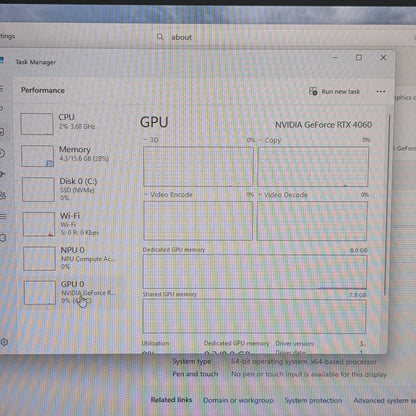Click 'SSD (NVMe)' under Disk 0
Image resolution: width=416 pixels, height=416 pixels.
click(77, 190)
